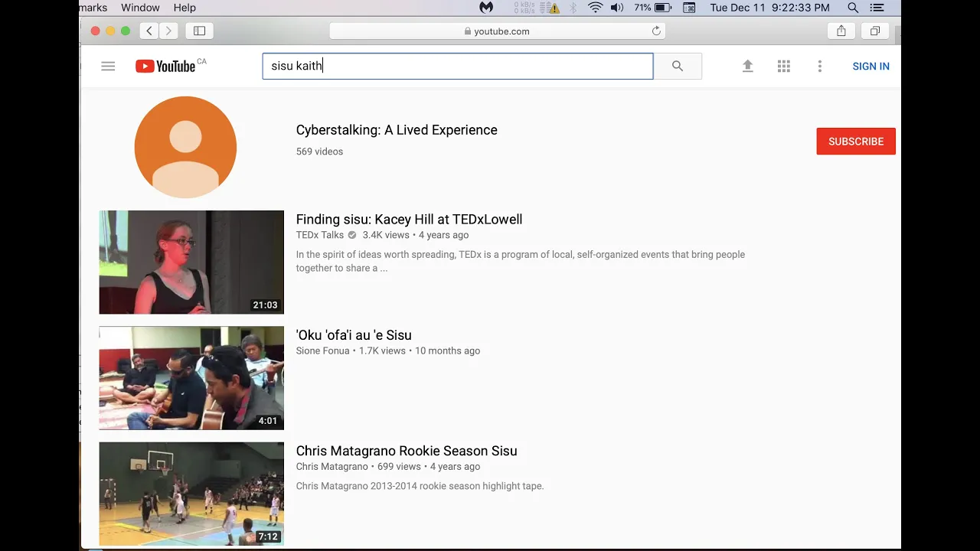The height and width of the screenshot is (551, 980).
Task: Open the YouTube apps grid icon
Action: pos(784,67)
